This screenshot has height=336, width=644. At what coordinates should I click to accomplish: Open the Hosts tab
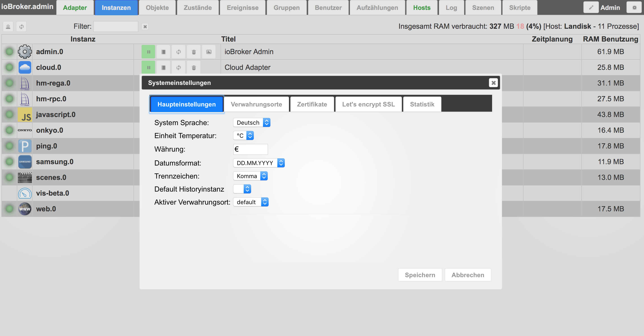[422, 7]
